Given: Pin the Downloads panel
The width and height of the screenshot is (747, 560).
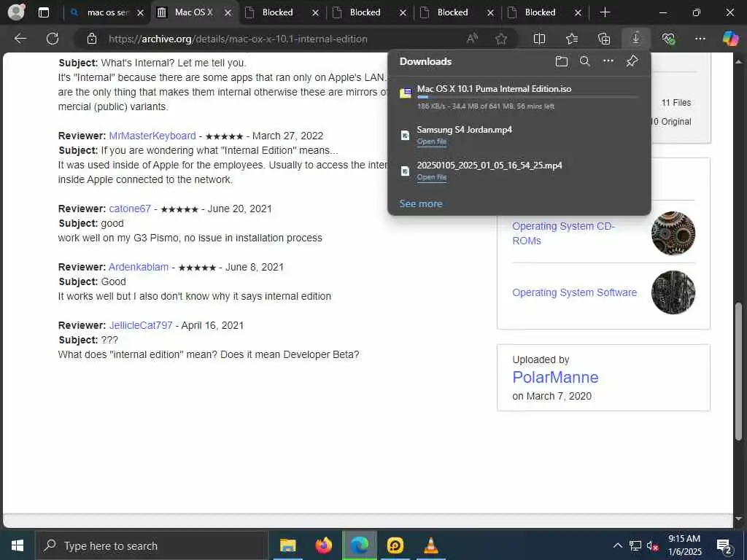Looking at the screenshot, I should pyautogui.click(x=632, y=61).
